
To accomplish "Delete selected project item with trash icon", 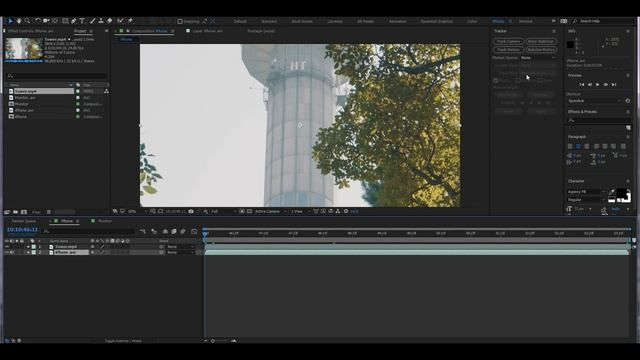I will [x=49, y=212].
